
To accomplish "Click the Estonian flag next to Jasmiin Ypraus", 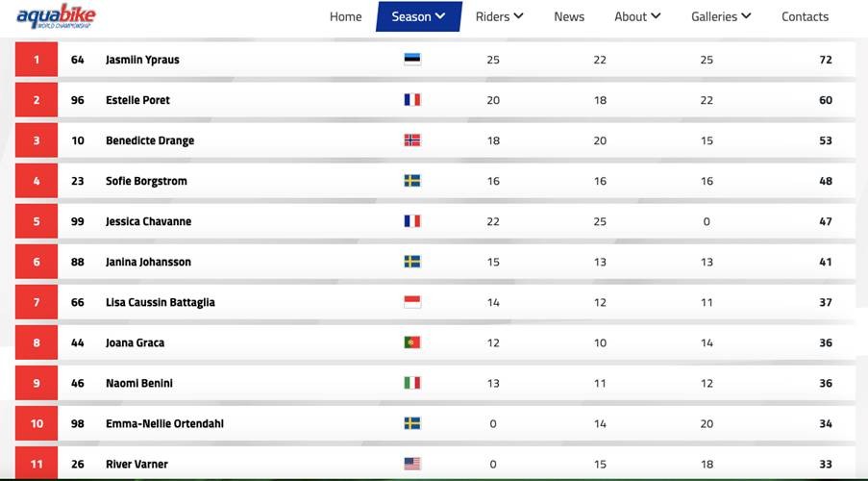I will pyautogui.click(x=411, y=60).
